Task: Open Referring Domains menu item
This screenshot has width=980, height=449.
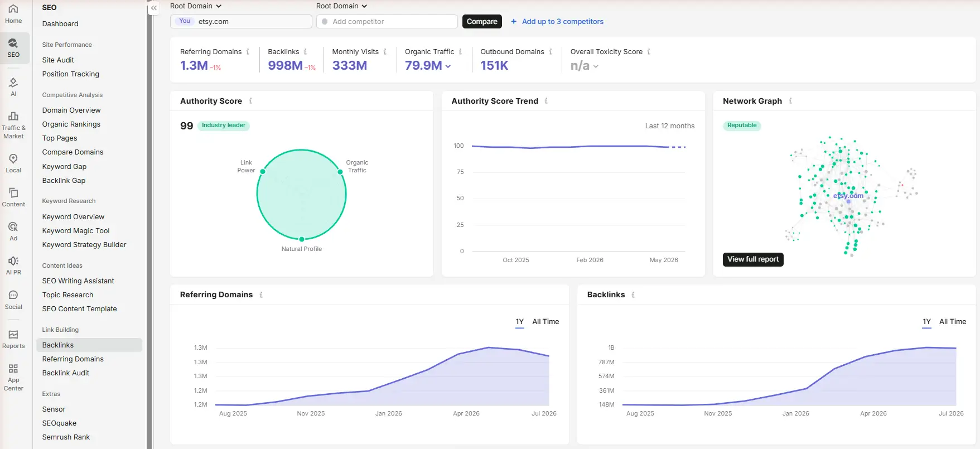Action: click(73, 359)
